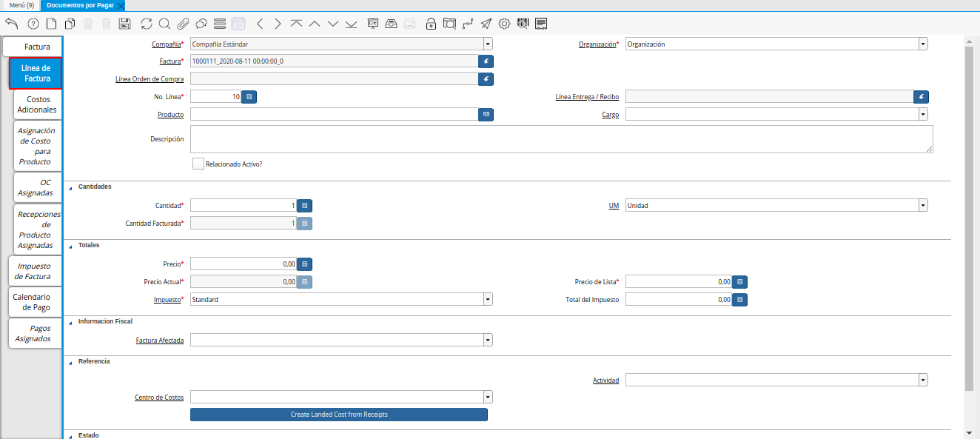Click the Save record floppy disk icon
The width and height of the screenshot is (980, 439).
pos(125,24)
